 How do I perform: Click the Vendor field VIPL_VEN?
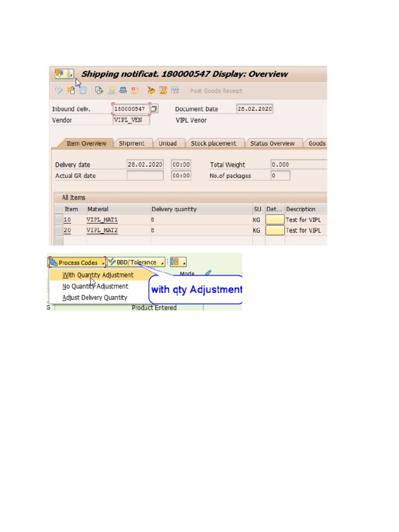tap(131, 120)
